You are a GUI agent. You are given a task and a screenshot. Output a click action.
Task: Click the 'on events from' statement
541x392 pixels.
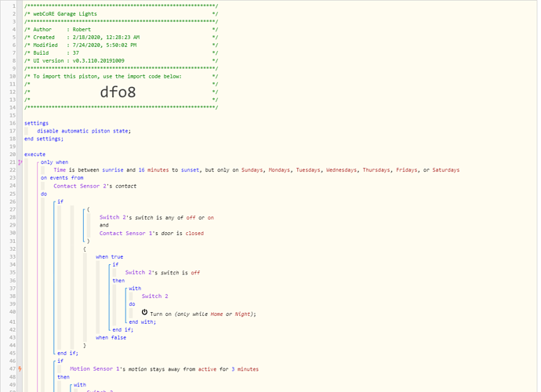(x=62, y=178)
